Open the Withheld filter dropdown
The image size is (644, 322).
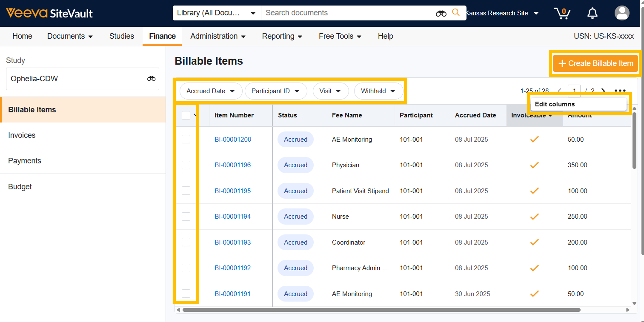[378, 91]
